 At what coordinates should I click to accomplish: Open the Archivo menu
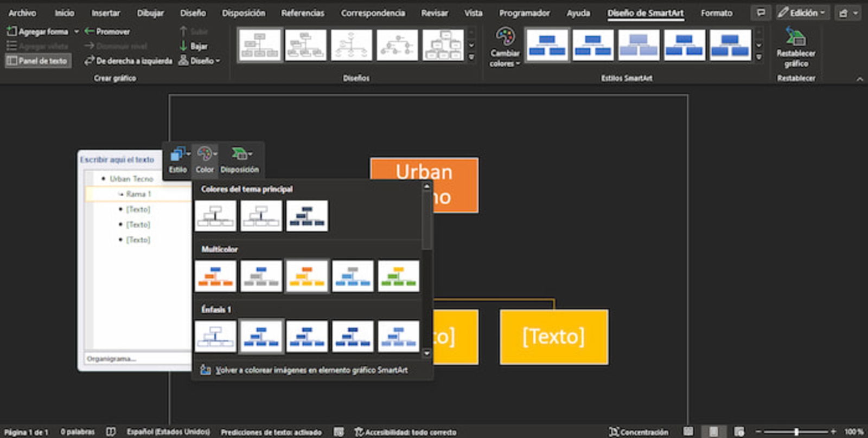[22, 13]
